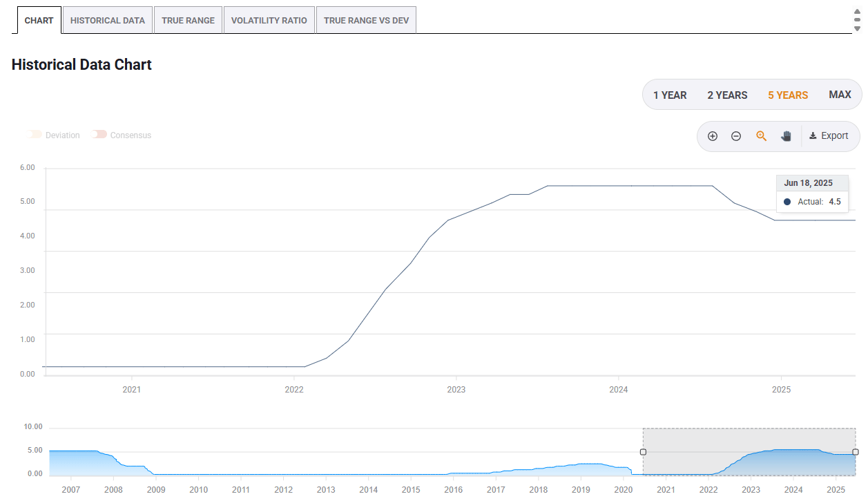
Task: Select the Zoom Out tool on the chart toolbar
Action: 736,136
